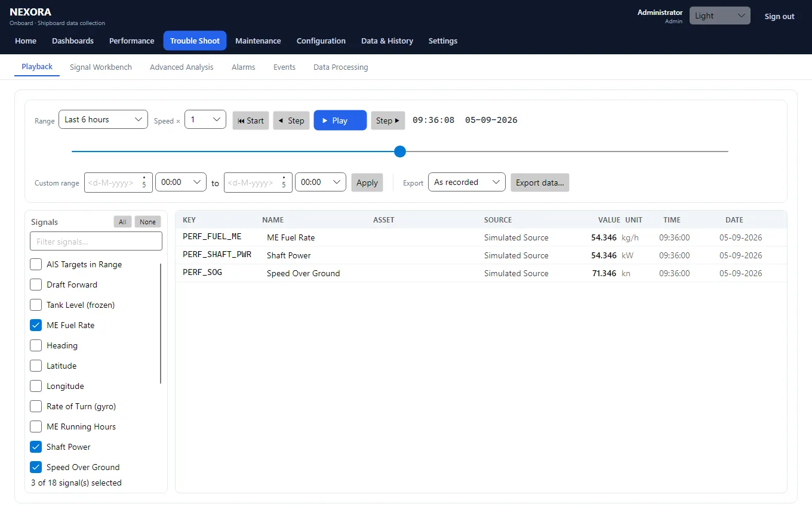
Task: Check the Heading checkbox
Action: click(x=36, y=345)
